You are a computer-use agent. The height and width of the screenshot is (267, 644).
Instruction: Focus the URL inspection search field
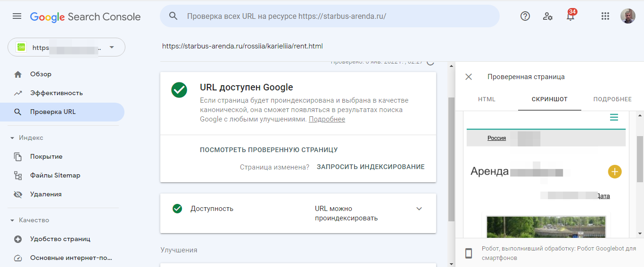[x=330, y=16]
